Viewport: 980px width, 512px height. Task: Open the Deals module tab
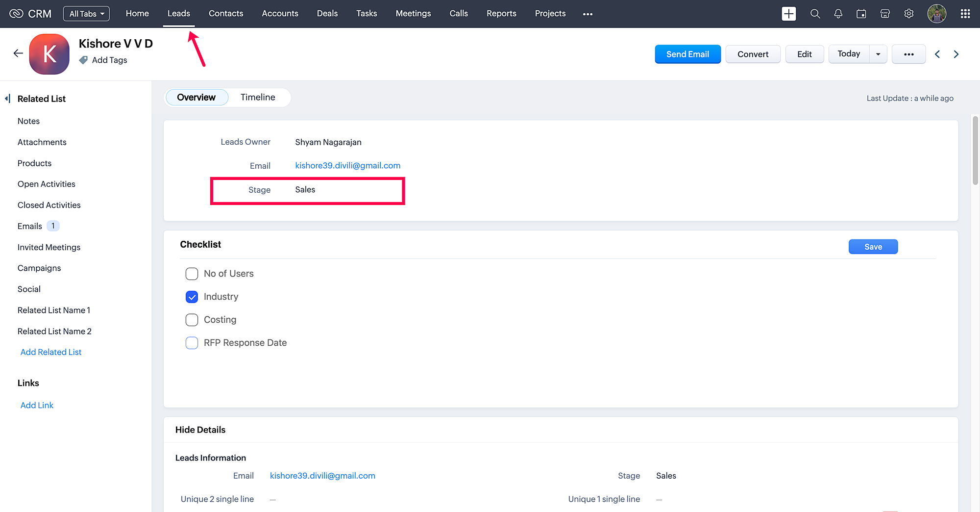coord(327,14)
